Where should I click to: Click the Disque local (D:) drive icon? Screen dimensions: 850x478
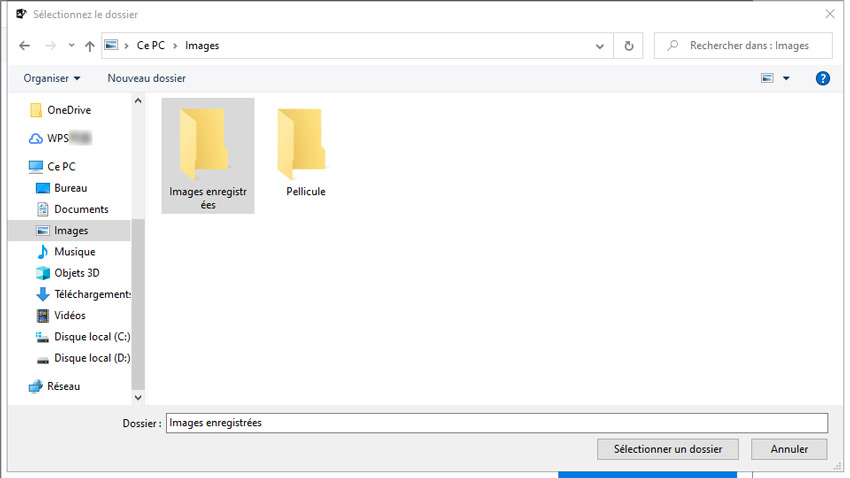[42, 359]
